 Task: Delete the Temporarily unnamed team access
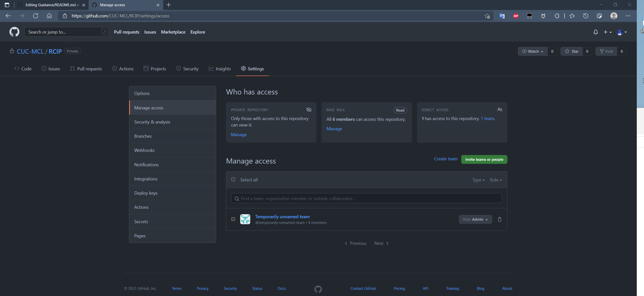[499, 219]
